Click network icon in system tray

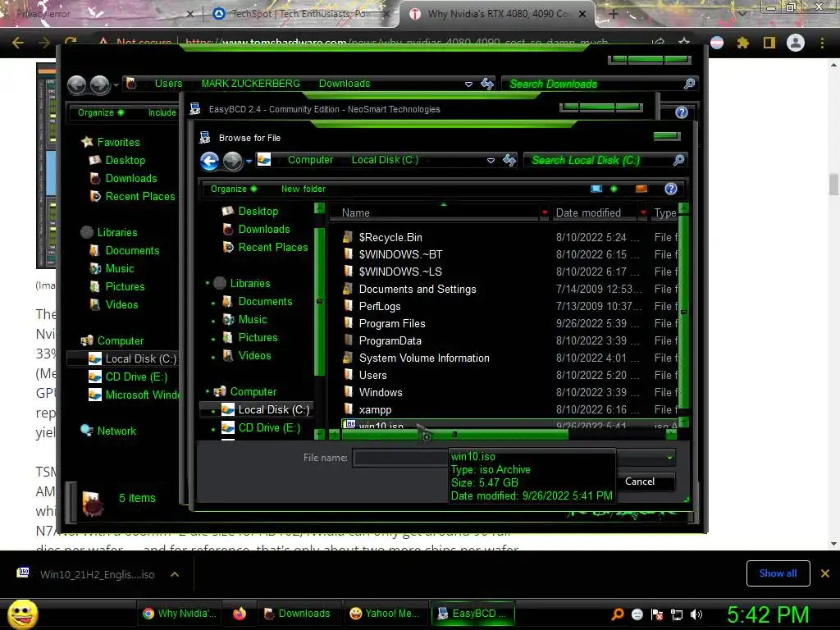tap(677, 614)
